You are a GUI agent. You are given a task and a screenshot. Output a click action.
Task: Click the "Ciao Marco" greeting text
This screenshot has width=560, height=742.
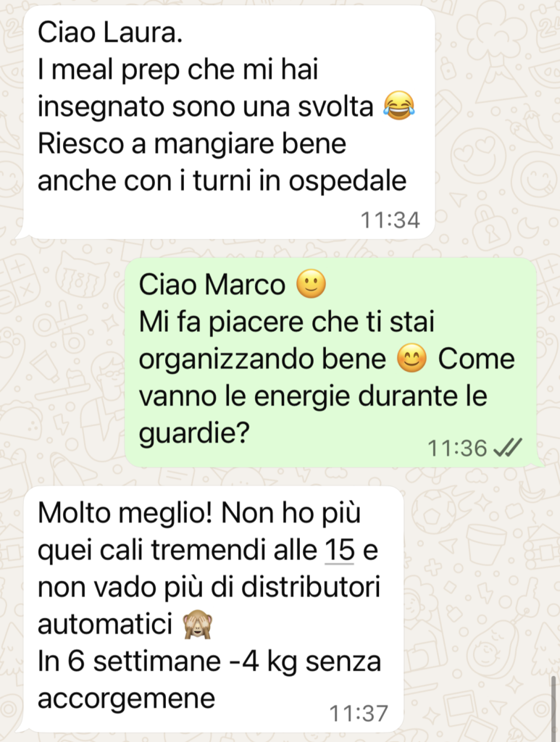(x=212, y=284)
